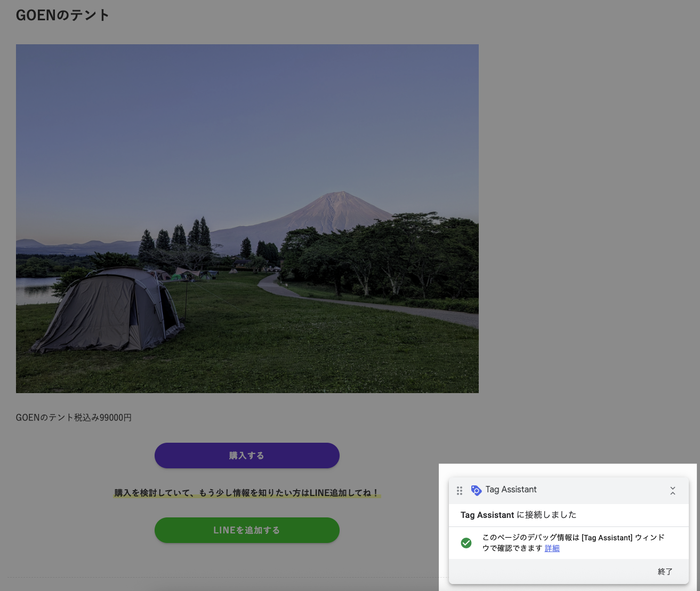Collapse the Tag Assistant panel
Image resolution: width=700 pixels, height=591 pixels.
(x=672, y=491)
